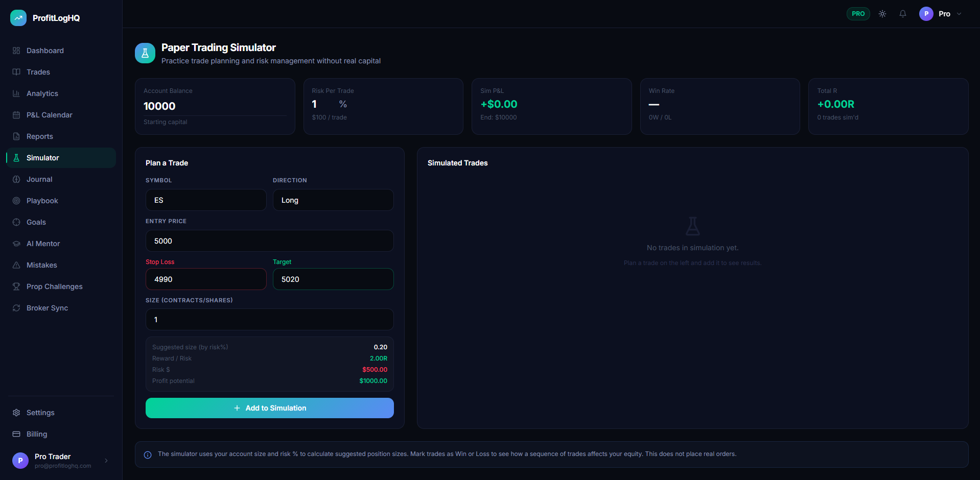Click the Playbook target icon in sidebar
Viewport: 980px width, 480px height.
(x=16, y=201)
